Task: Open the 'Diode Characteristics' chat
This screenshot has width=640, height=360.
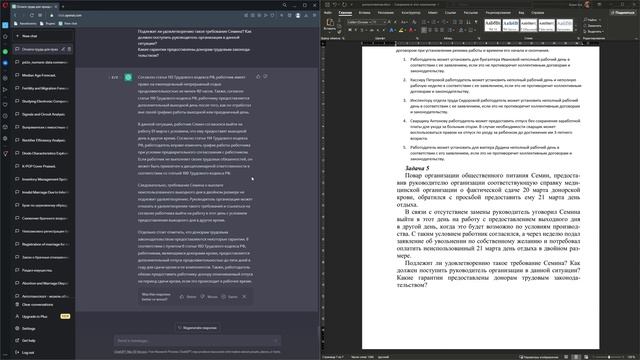Action: (x=43, y=153)
